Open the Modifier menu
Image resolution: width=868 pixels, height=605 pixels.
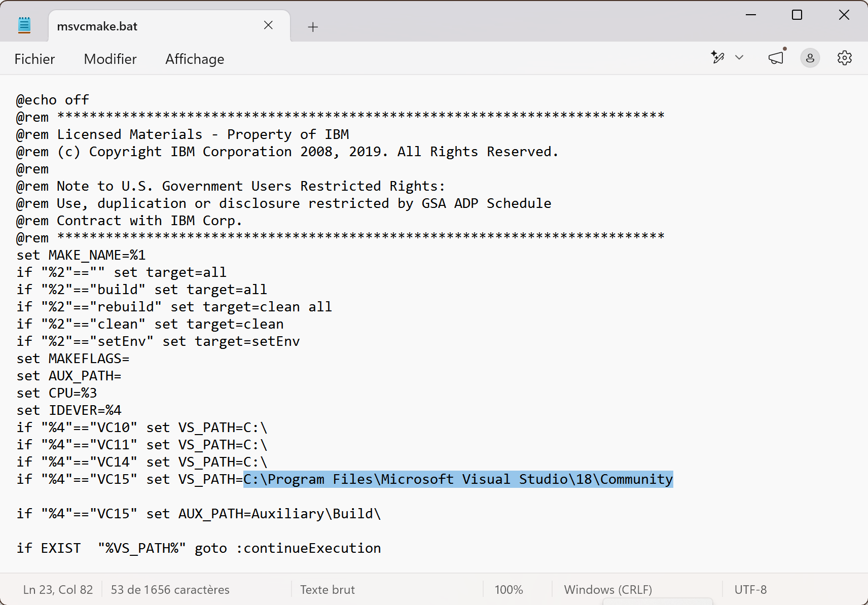[110, 59]
